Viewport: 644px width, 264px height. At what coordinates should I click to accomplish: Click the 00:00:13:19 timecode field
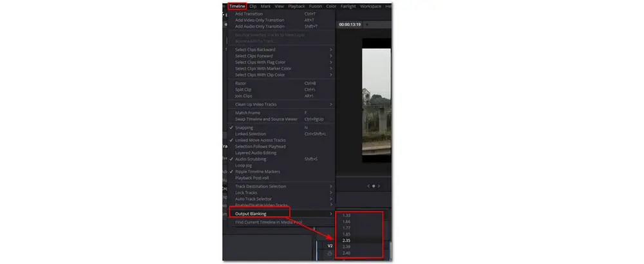click(350, 24)
